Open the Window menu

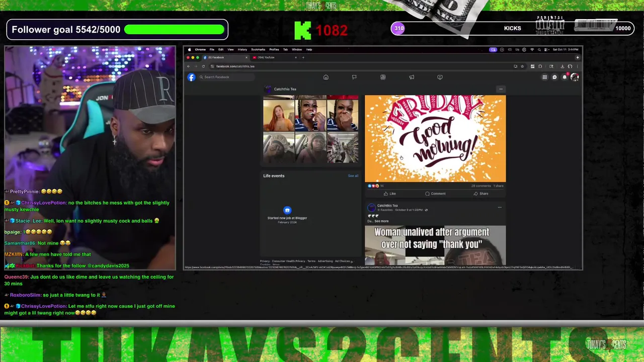pyautogui.click(x=297, y=49)
